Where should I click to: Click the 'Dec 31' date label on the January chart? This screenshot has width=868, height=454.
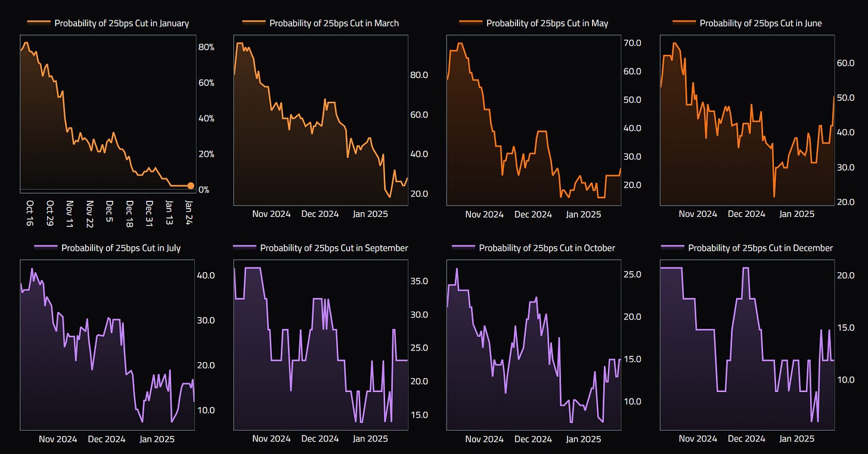[150, 213]
